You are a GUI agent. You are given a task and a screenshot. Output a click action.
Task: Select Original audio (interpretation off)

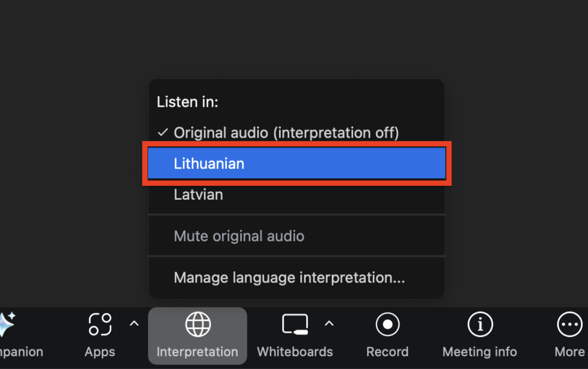click(x=286, y=133)
